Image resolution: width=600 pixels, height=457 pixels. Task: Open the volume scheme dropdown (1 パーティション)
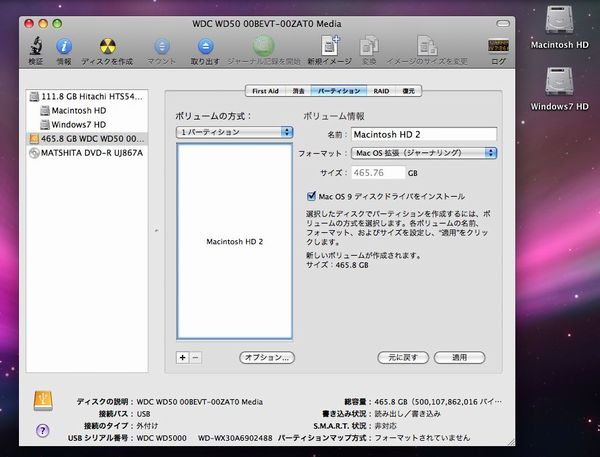pyautogui.click(x=235, y=132)
